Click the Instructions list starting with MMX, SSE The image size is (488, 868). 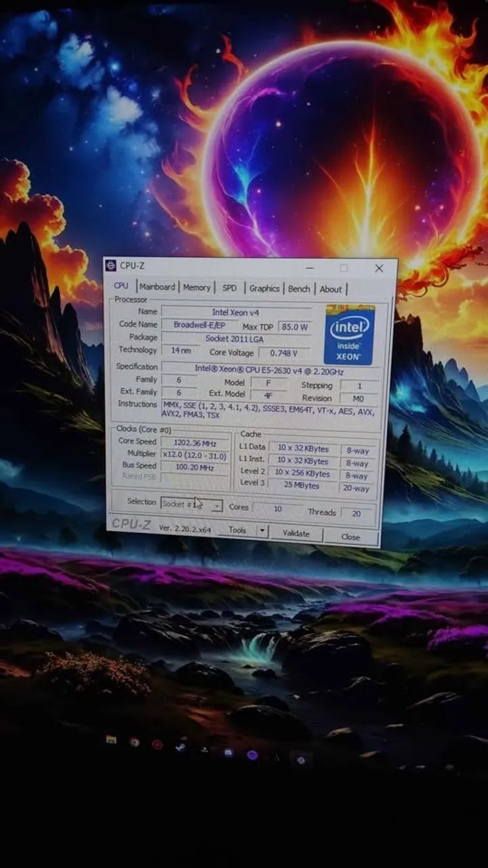pos(269,409)
